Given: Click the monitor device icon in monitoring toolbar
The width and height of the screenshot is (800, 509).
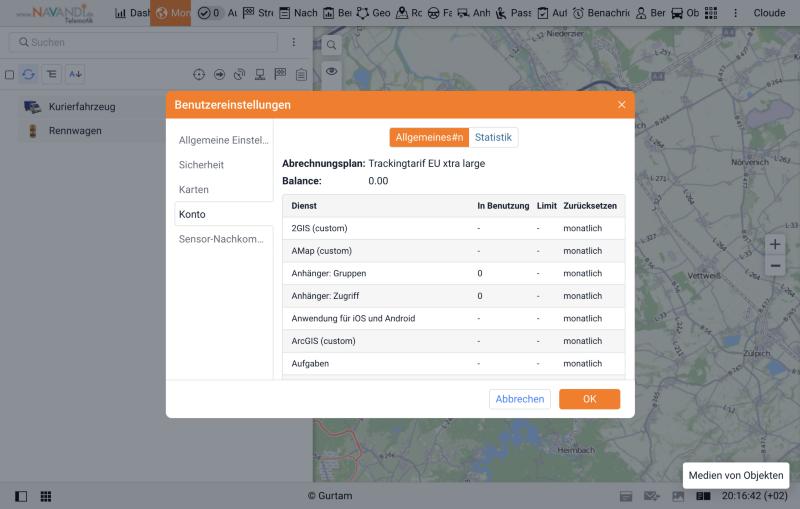Looking at the screenshot, I should (x=260, y=74).
